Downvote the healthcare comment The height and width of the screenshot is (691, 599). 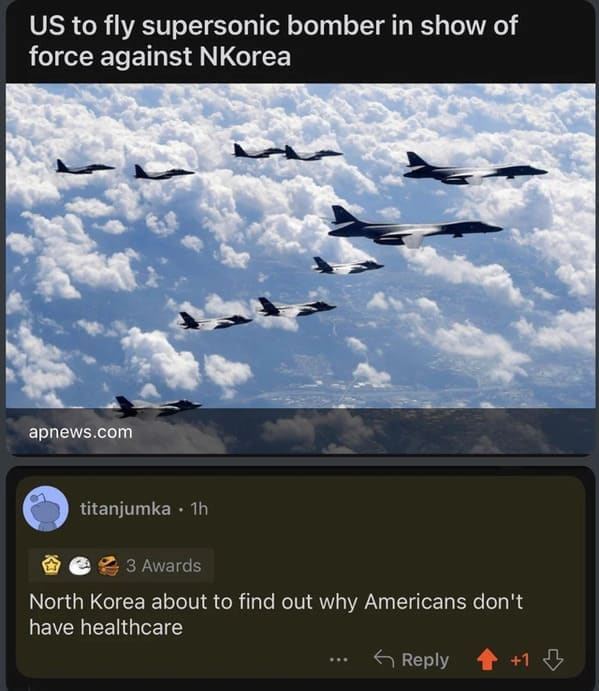click(553, 660)
